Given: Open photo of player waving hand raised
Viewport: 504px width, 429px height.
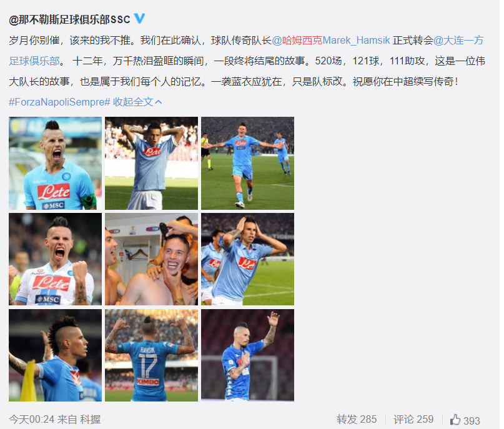Looking at the screenshot, I should [x=247, y=355].
